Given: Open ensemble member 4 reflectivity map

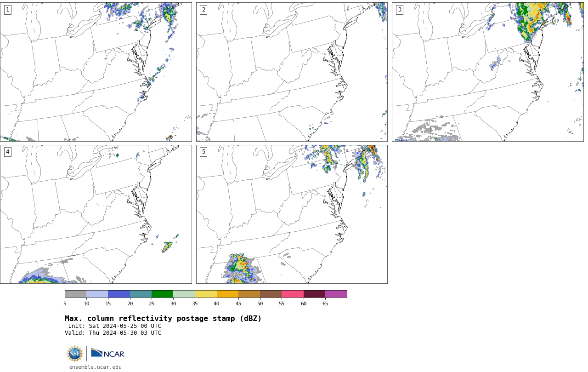Looking at the screenshot, I should tap(96, 214).
